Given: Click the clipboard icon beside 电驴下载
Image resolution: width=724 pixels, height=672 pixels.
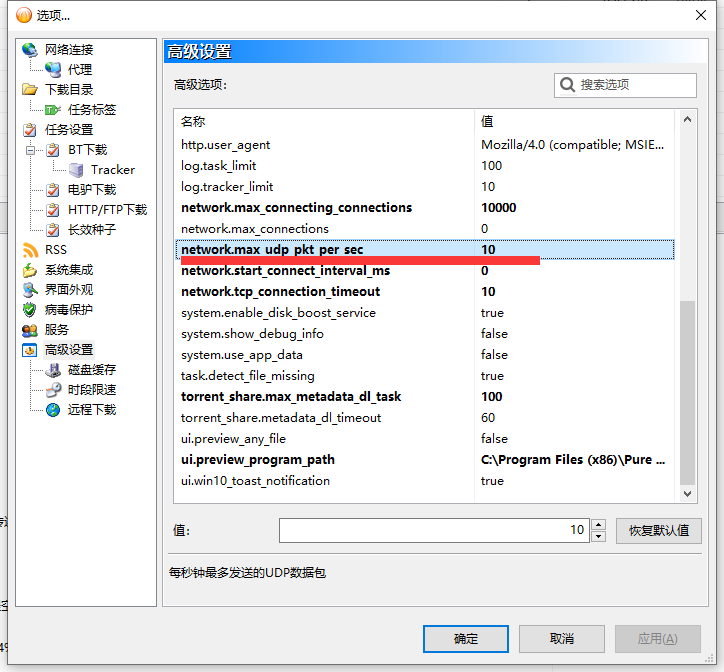Looking at the screenshot, I should [53, 190].
